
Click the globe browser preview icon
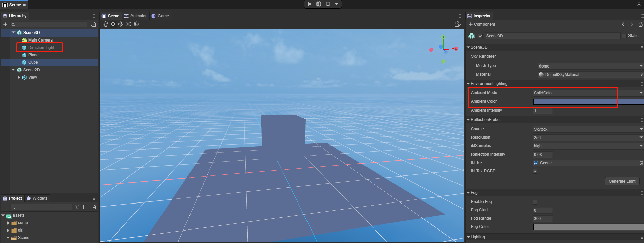[319, 4]
